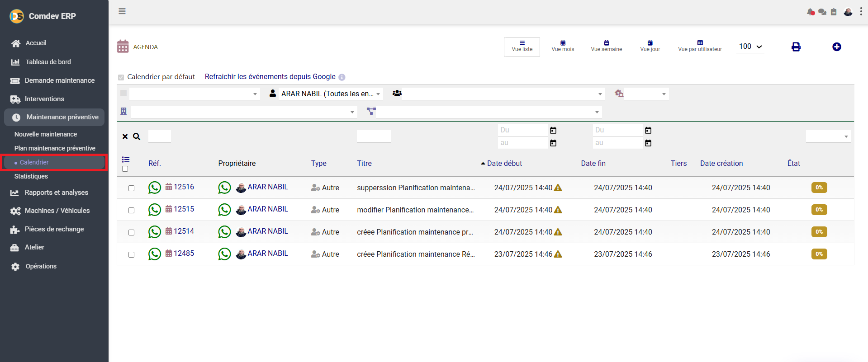Switch to Vue semaine

(x=607, y=47)
